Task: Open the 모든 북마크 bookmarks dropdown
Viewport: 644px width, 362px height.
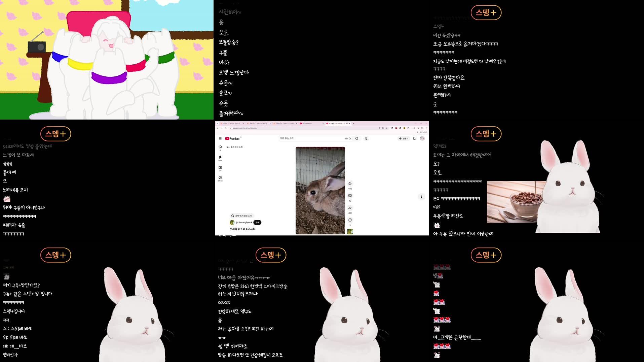Action: (422, 132)
